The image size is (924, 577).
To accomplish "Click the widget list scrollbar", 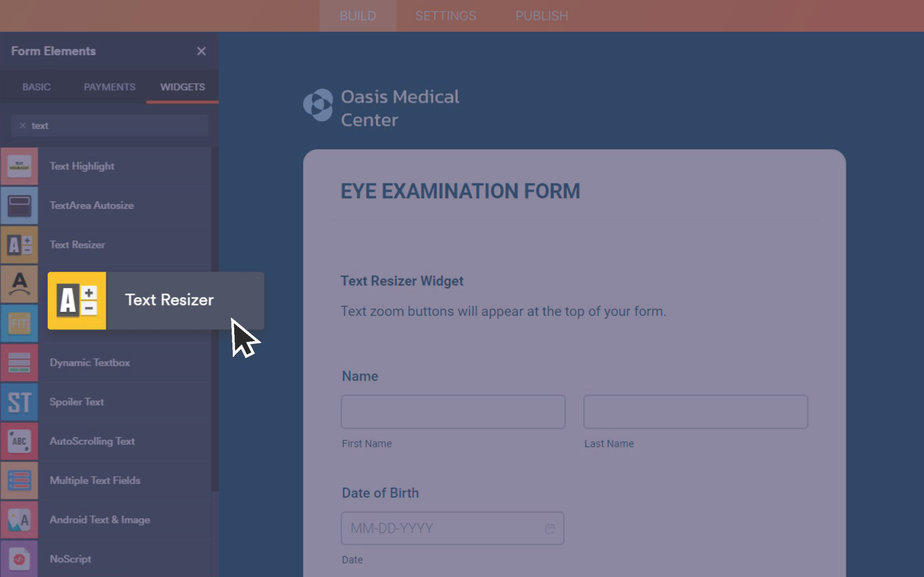I will click(215, 319).
